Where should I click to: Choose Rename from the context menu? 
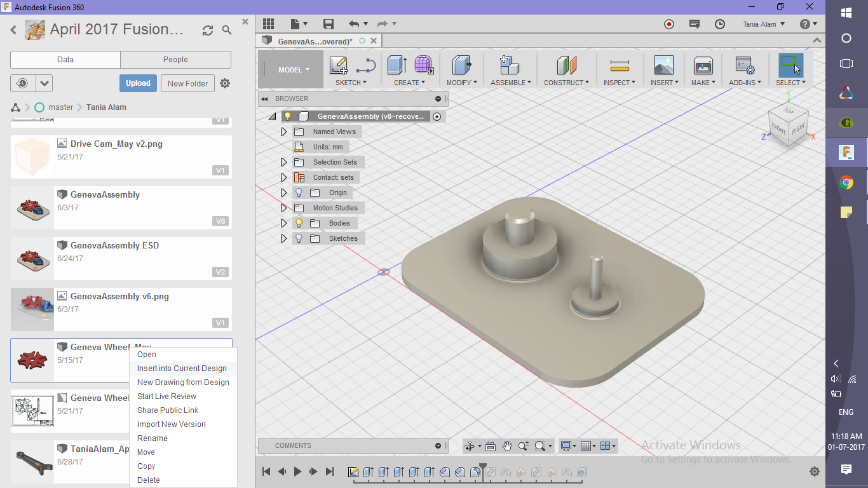[183, 438]
